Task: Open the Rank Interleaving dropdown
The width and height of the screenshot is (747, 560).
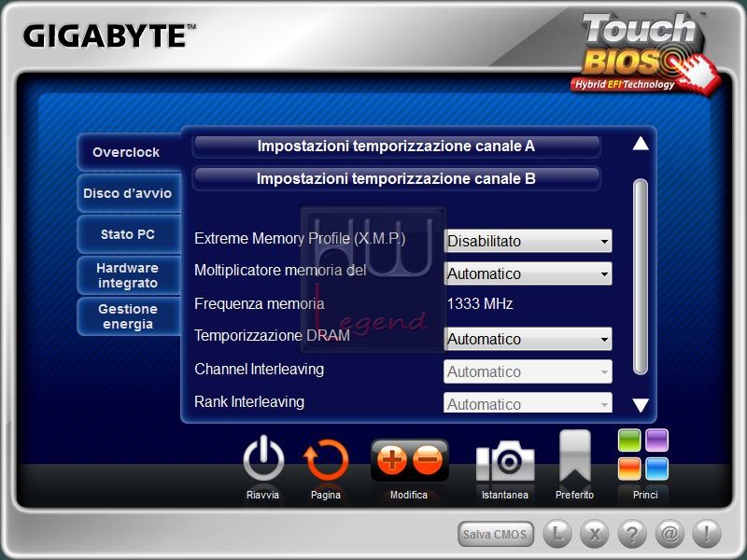Action: coord(528,403)
